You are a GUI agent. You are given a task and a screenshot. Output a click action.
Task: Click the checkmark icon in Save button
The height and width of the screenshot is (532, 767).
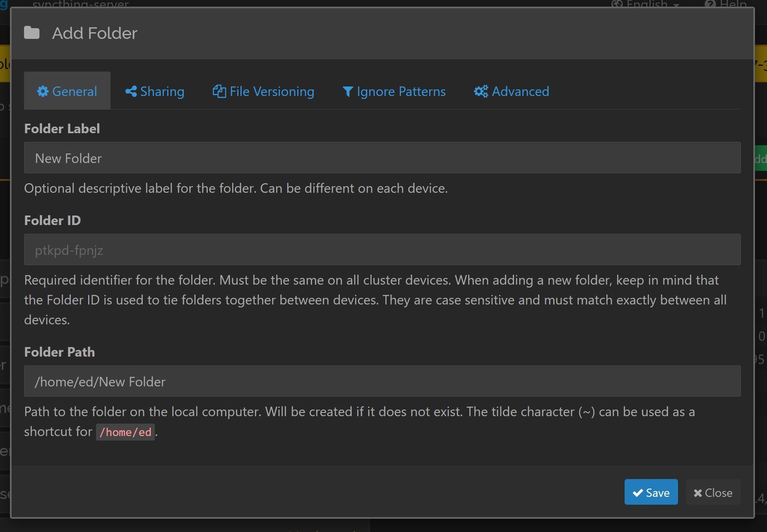pos(638,493)
